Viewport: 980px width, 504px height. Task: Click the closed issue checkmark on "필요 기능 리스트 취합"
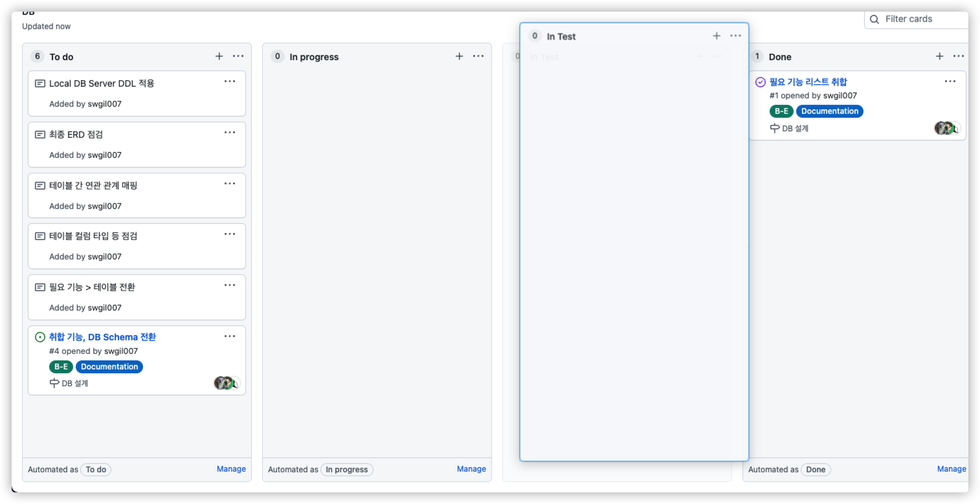pyautogui.click(x=760, y=82)
